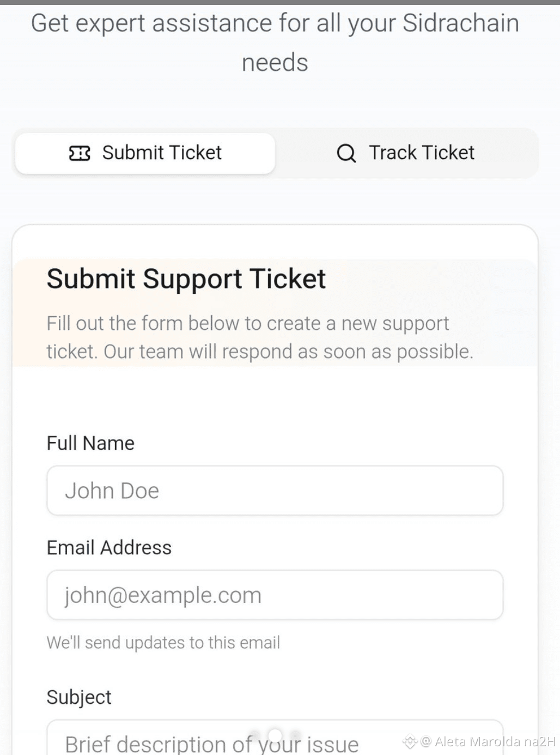Click the magnifier icon beside Track Ticket

coord(346,153)
